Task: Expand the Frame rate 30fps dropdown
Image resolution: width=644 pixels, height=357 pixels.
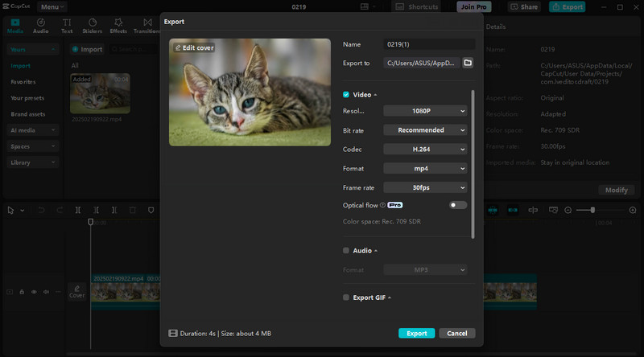Action: pos(425,187)
